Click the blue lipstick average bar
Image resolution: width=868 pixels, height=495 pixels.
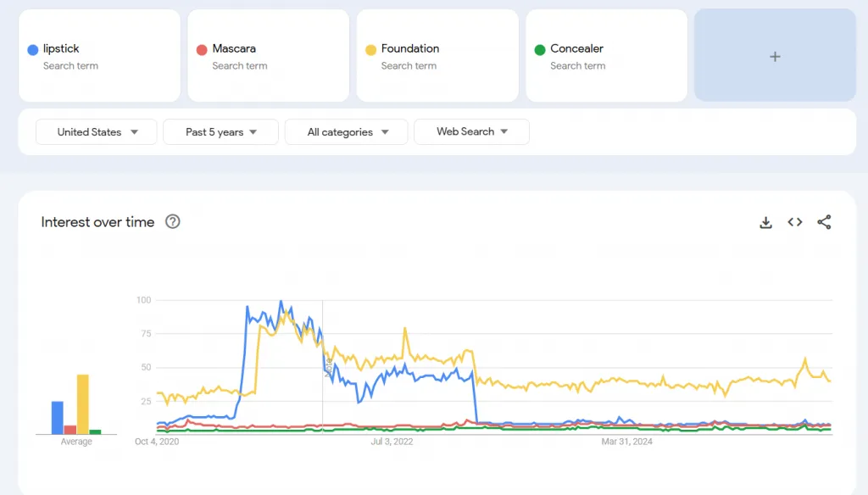58,418
